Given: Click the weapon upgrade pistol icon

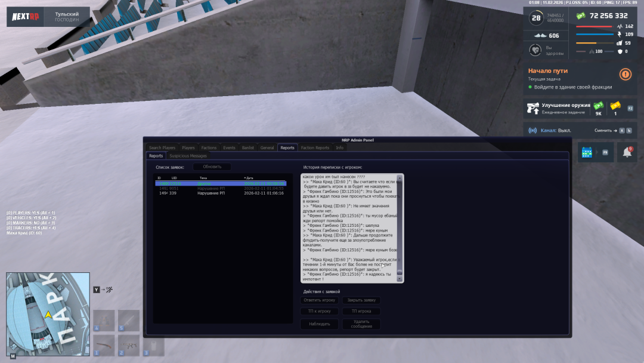Looking at the screenshot, I should (533, 108).
